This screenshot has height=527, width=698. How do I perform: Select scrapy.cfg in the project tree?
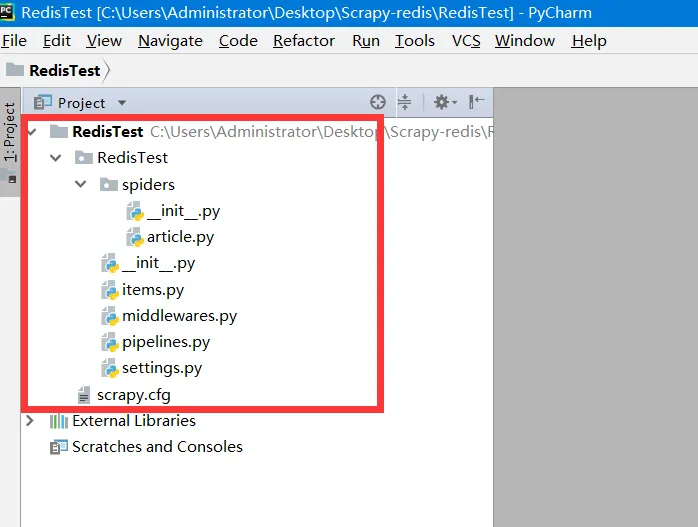coord(134,395)
